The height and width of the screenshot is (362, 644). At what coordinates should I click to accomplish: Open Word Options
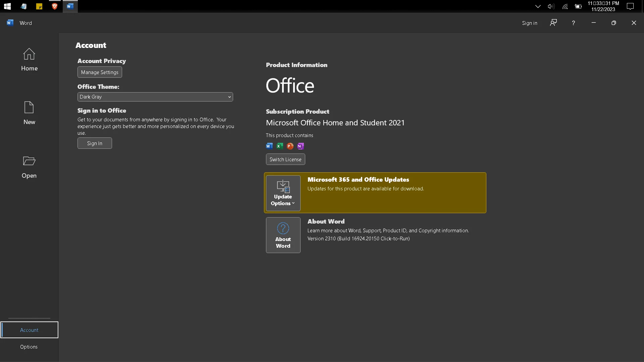29,347
